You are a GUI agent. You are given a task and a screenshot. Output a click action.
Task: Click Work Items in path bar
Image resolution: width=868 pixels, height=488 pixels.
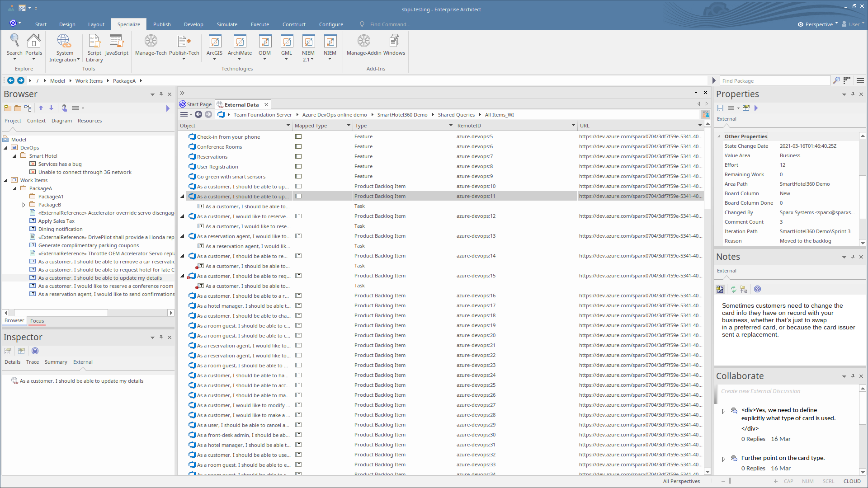tap(89, 81)
